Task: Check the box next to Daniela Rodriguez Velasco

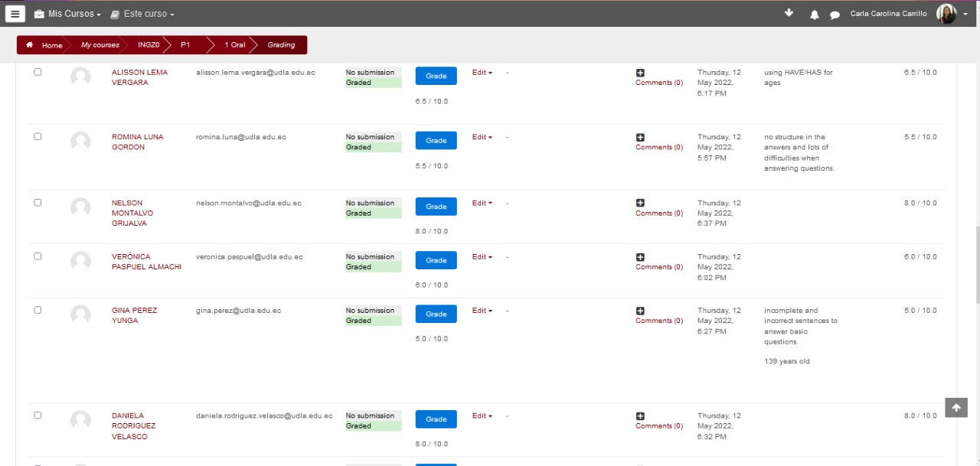Action: (x=38, y=415)
